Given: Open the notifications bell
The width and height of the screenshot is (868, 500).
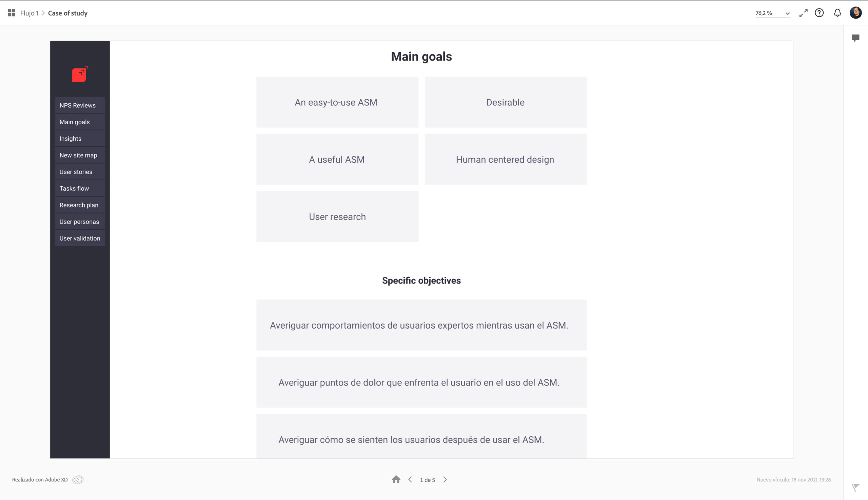Looking at the screenshot, I should [837, 13].
